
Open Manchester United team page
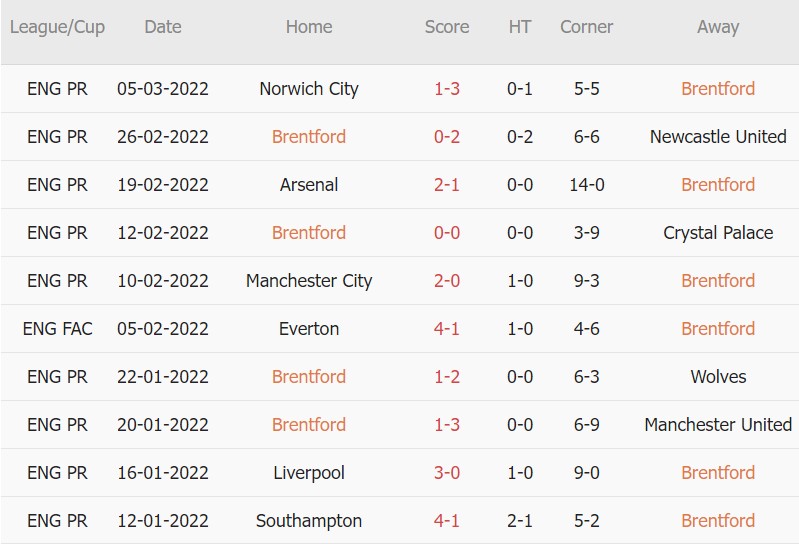point(717,425)
